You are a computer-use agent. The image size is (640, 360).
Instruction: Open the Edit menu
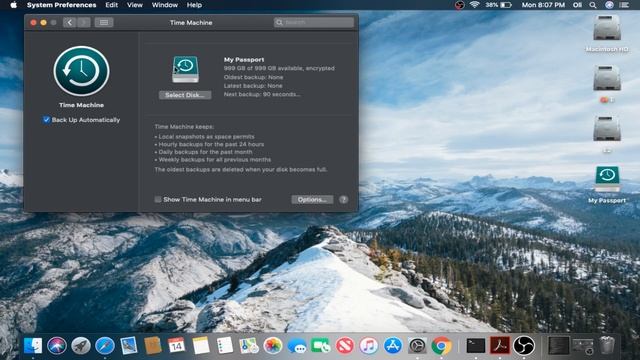point(111,5)
